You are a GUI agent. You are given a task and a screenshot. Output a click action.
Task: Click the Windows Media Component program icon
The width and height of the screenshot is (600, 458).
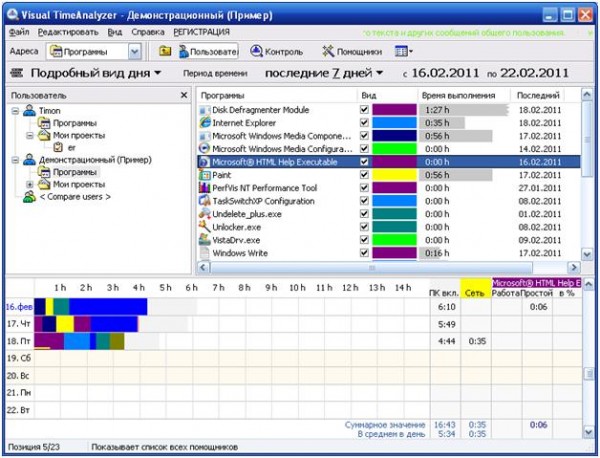[x=205, y=136]
